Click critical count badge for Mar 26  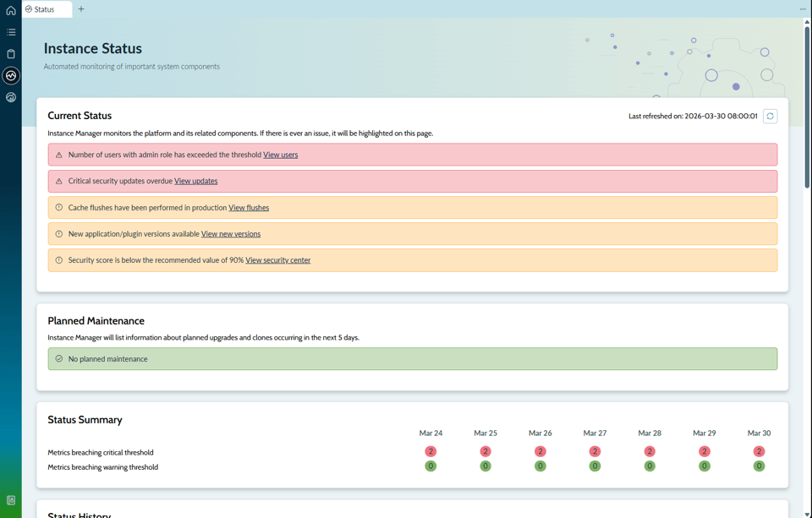pos(540,451)
